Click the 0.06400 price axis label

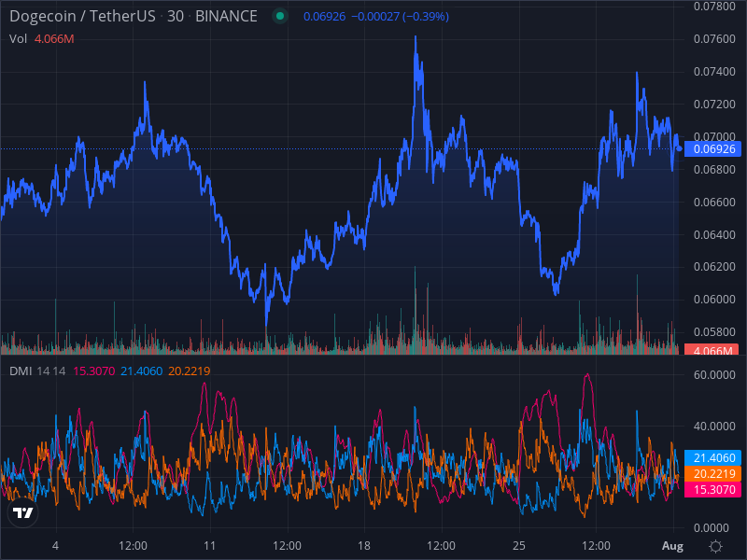coord(714,235)
